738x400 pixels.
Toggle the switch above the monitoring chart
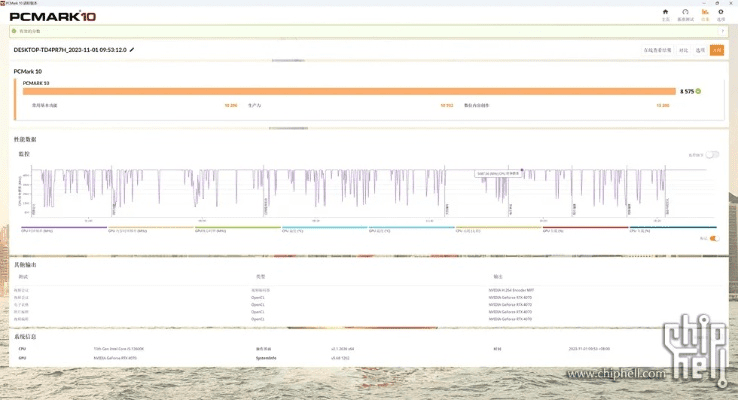(x=712, y=155)
